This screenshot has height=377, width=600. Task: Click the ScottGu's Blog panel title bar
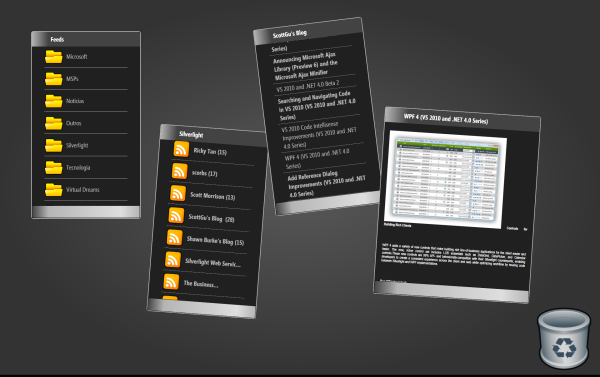pyautogui.click(x=308, y=31)
